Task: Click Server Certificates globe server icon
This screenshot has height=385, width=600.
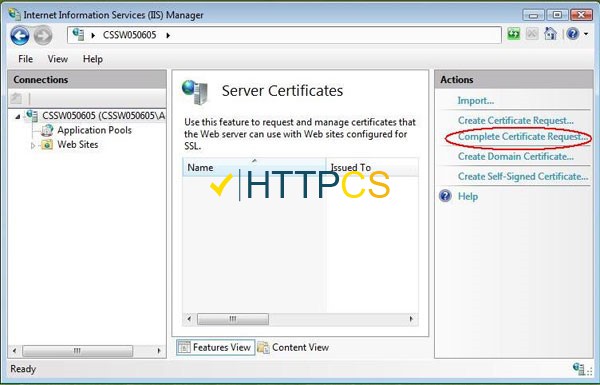Action: (x=195, y=92)
